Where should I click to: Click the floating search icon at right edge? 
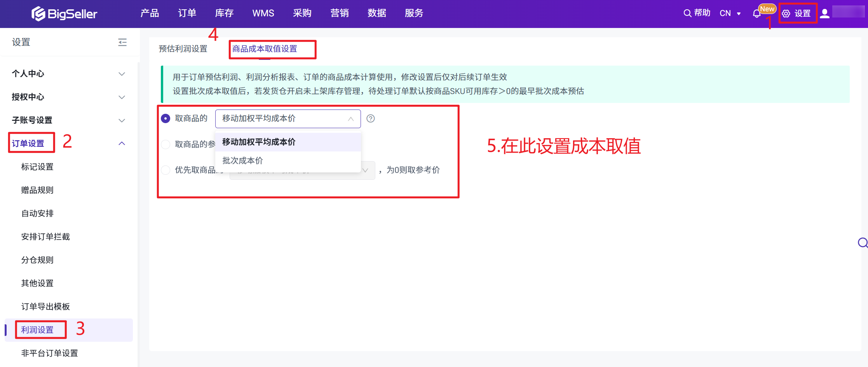point(863,243)
